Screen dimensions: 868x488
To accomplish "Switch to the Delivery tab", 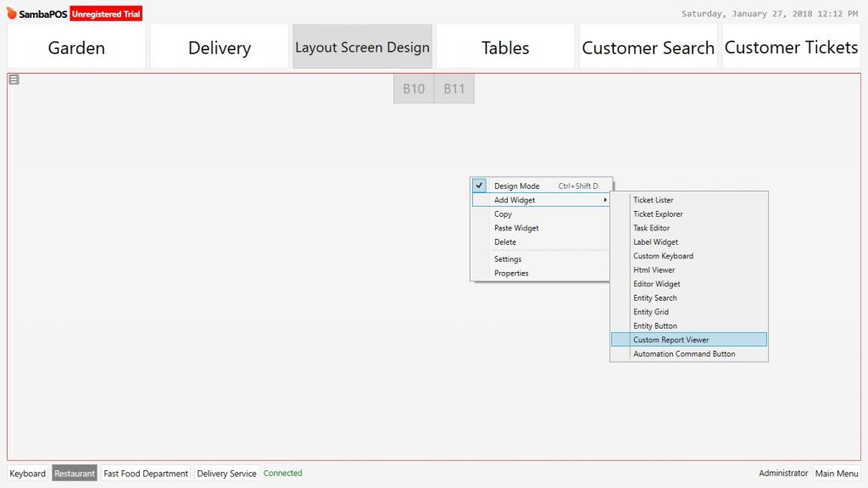I will (x=220, y=47).
